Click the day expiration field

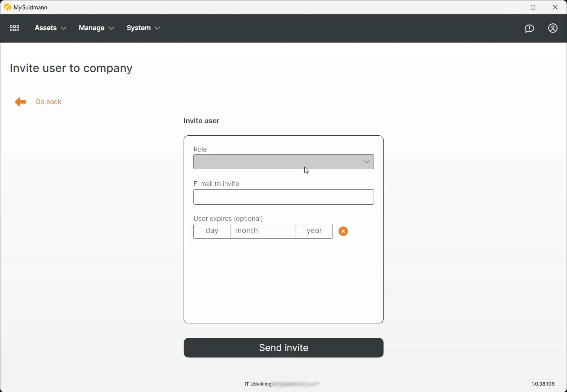211,231
